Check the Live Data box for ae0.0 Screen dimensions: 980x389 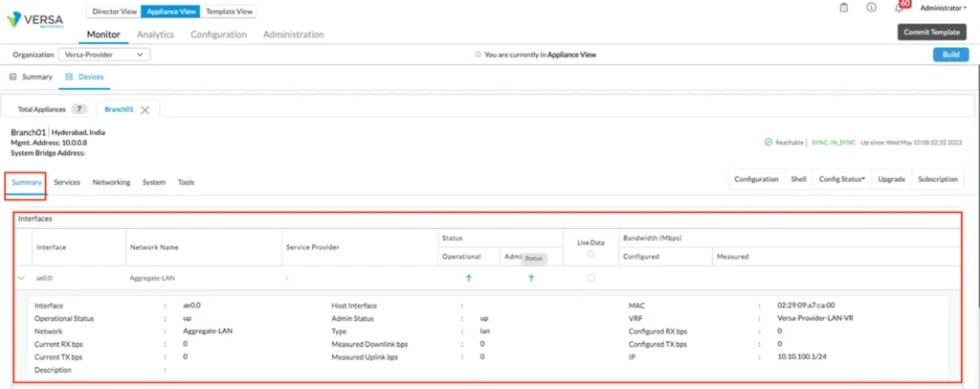click(x=590, y=278)
